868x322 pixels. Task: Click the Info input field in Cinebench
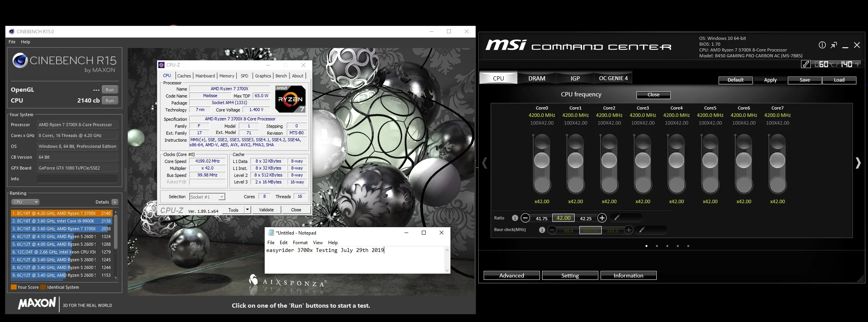77,179
